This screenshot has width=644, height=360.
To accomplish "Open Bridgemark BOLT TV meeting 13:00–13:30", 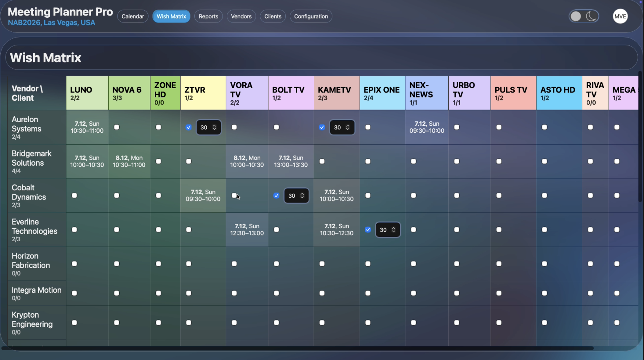I will pos(291,161).
